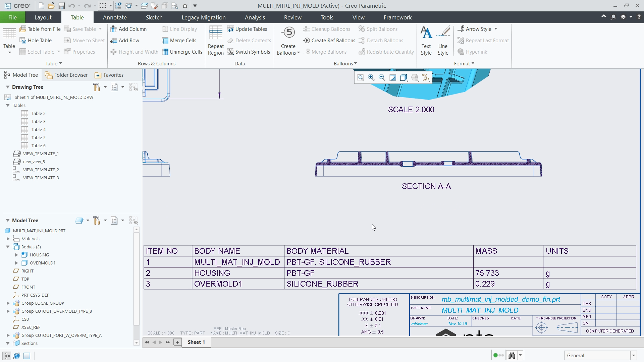Image resolution: width=644 pixels, height=362 pixels.
Task: Open the Line Style tool
Action: click(x=443, y=41)
